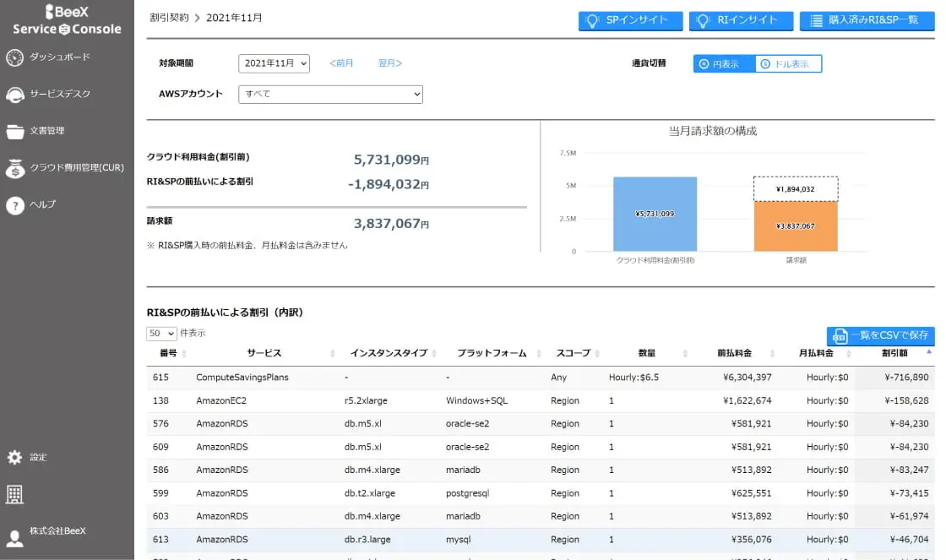Click the Service Desk headset icon

click(x=15, y=95)
